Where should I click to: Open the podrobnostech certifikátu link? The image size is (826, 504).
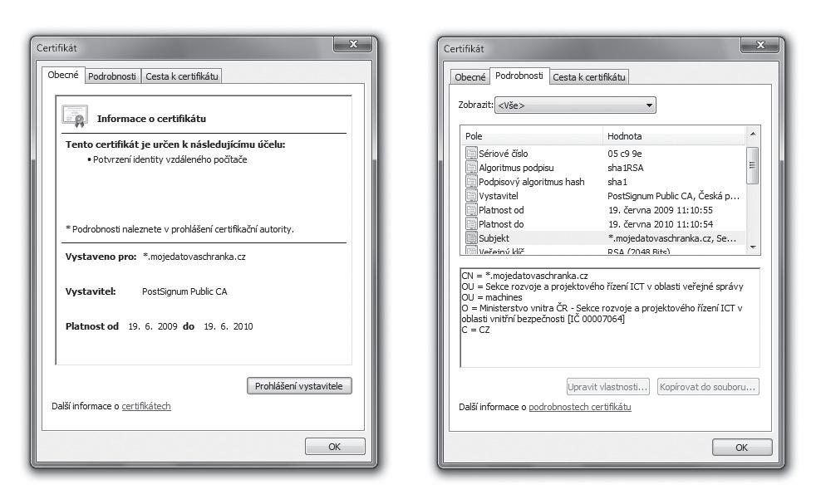tap(579, 407)
